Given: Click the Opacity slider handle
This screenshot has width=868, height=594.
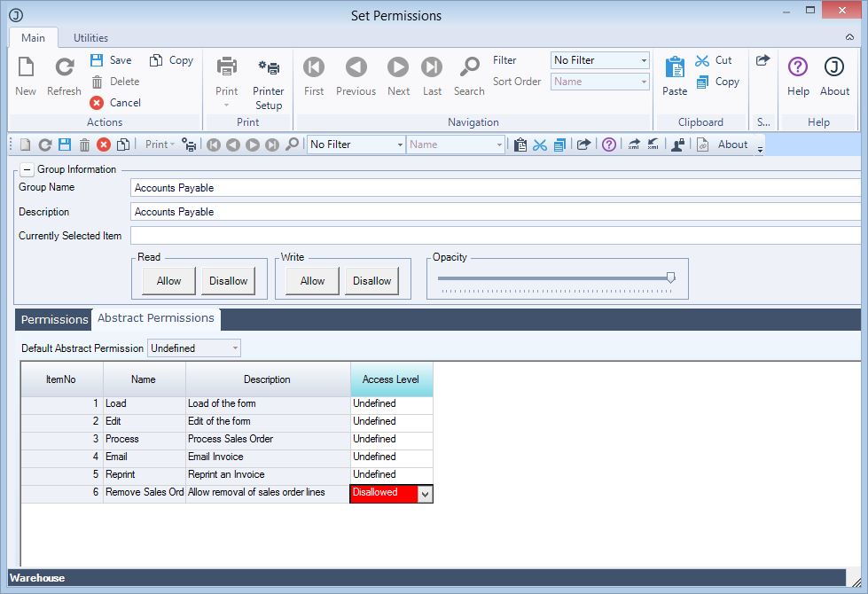Looking at the screenshot, I should point(670,277).
